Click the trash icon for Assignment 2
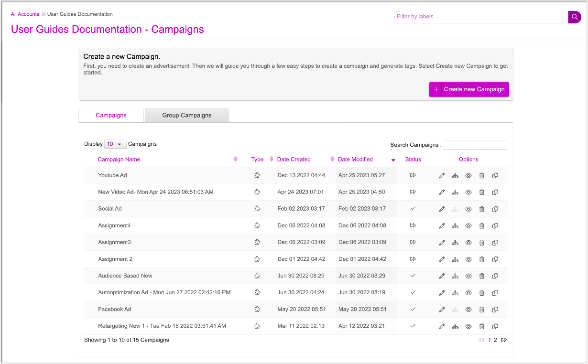The height and width of the screenshot is (364, 588). tap(482, 259)
